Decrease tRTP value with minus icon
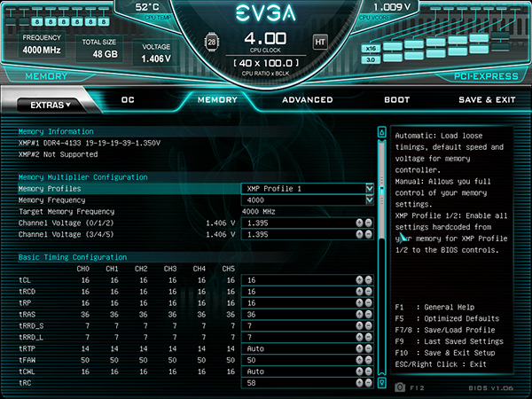The width and height of the screenshot is (532, 399). [x=369, y=348]
